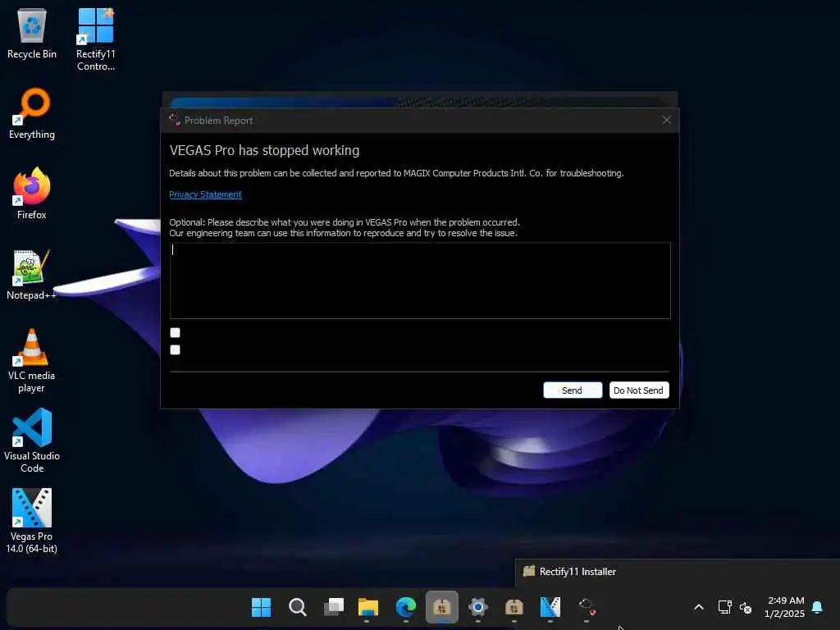Screen dimensions: 840x630
Task: Open Microsoft Edge from the taskbar
Action: point(405,607)
